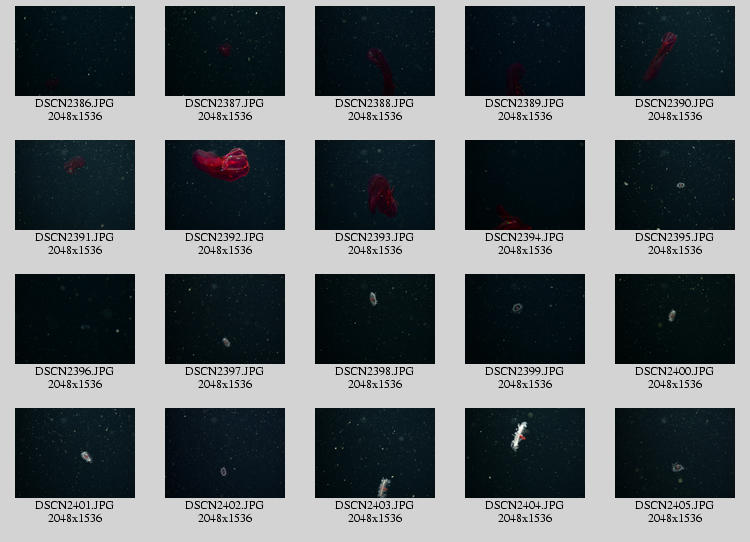Open the DSCN2403.JPG thumbnail

375,453
